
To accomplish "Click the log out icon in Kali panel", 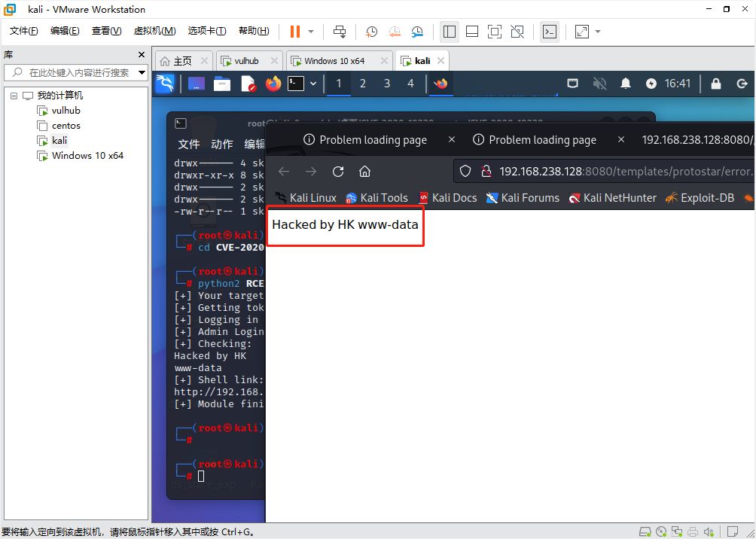I will tap(742, 84).
